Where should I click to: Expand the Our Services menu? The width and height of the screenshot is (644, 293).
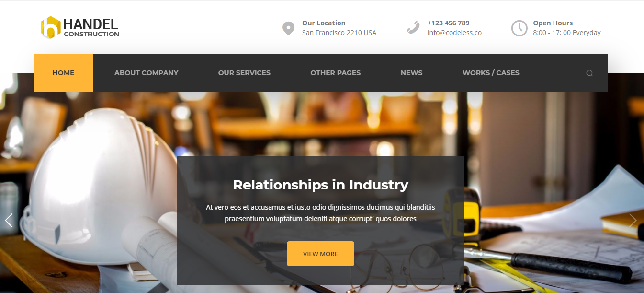pos(244,73)
